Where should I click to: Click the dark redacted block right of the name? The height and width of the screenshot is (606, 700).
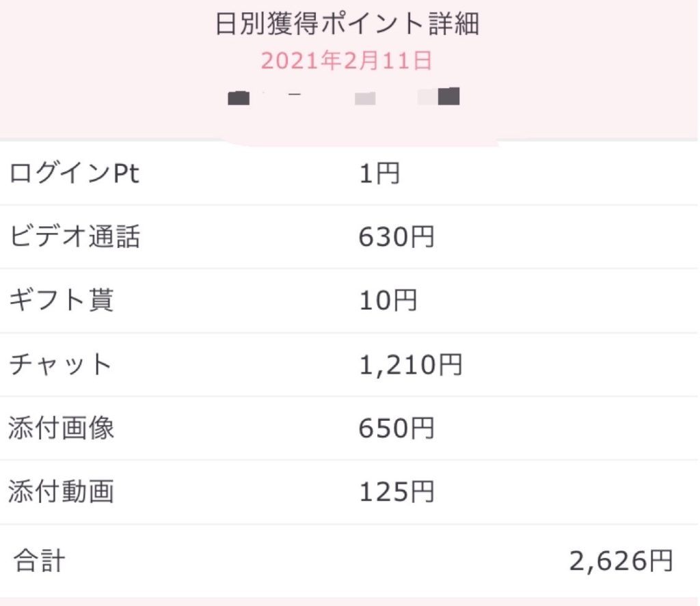tap(448, 96)
